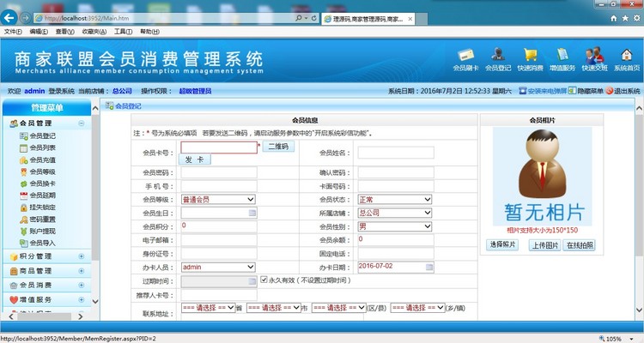Click into the 会员卡号 input field
The image size is (644, 343).
219,147
